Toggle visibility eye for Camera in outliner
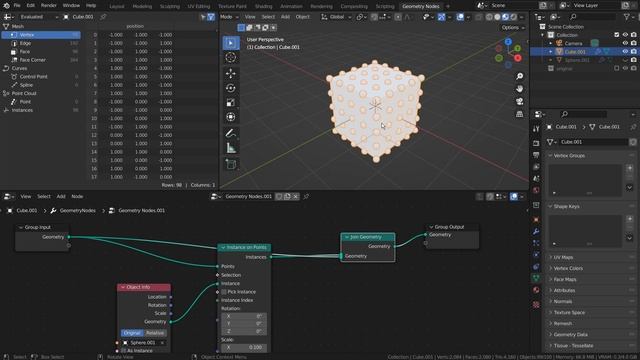The height and width of the screenshot is (360, 640). (x=625, y=43)
